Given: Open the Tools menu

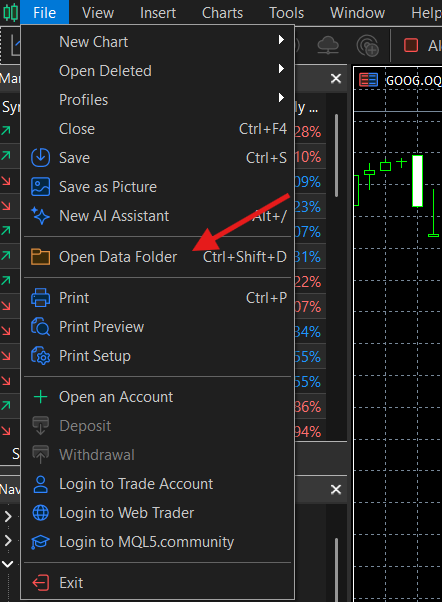Looking at the screenshot, I should (286, 13).
